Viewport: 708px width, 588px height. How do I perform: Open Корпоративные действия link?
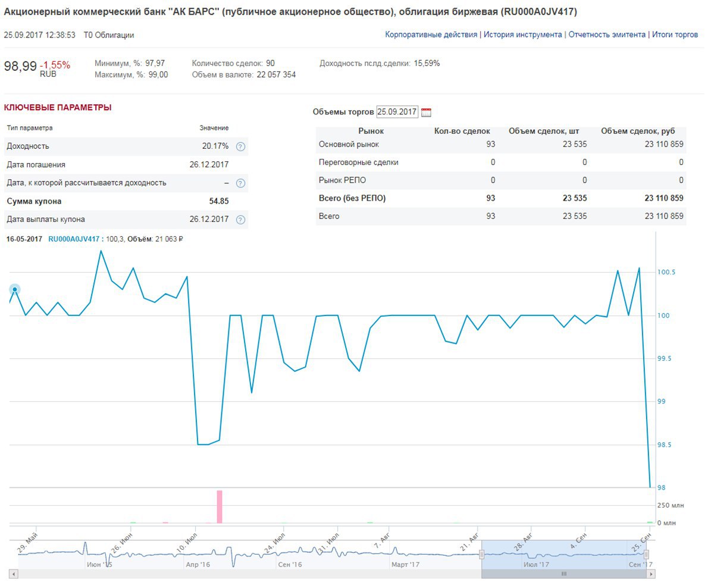point(431,35)
